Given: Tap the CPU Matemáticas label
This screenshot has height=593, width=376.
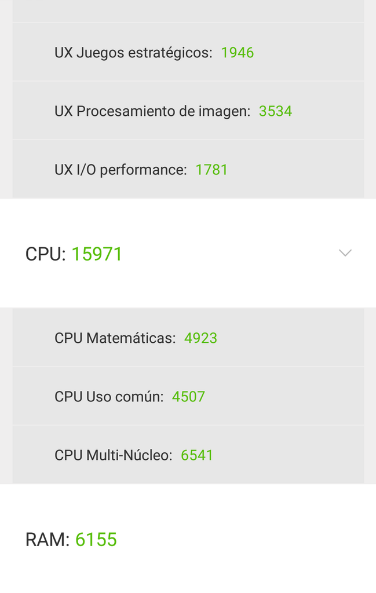Looking at the screenshot, I should coord(115,338).
